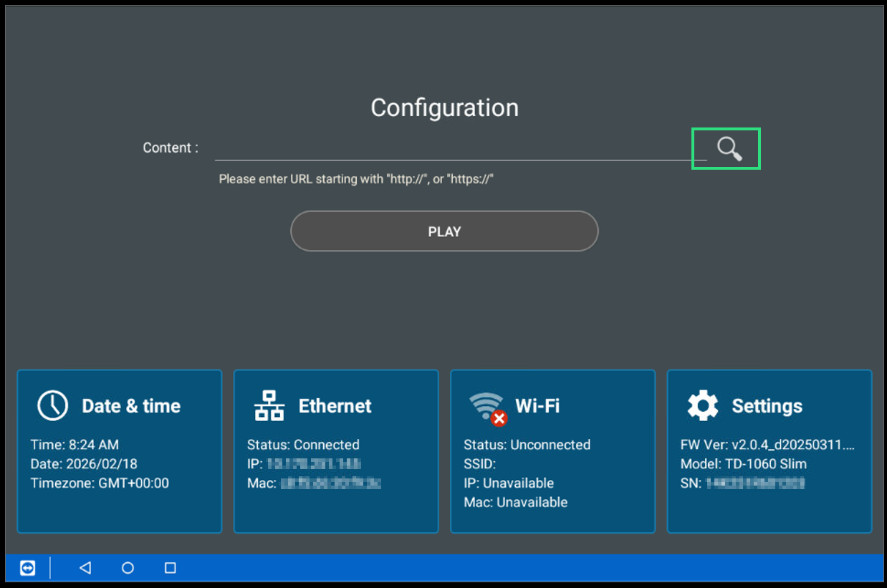The height and width of the screenshot is (588, 887).
Task: Click the FW Ver firmware version line
Action: click(767, 445)
